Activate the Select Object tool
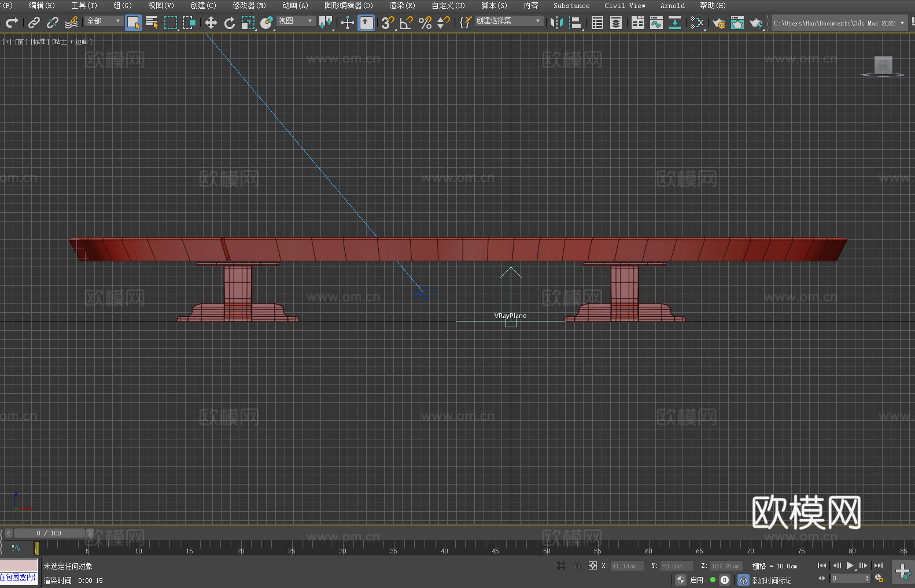Viewport: 915px width, 588px height. (134, 23)
